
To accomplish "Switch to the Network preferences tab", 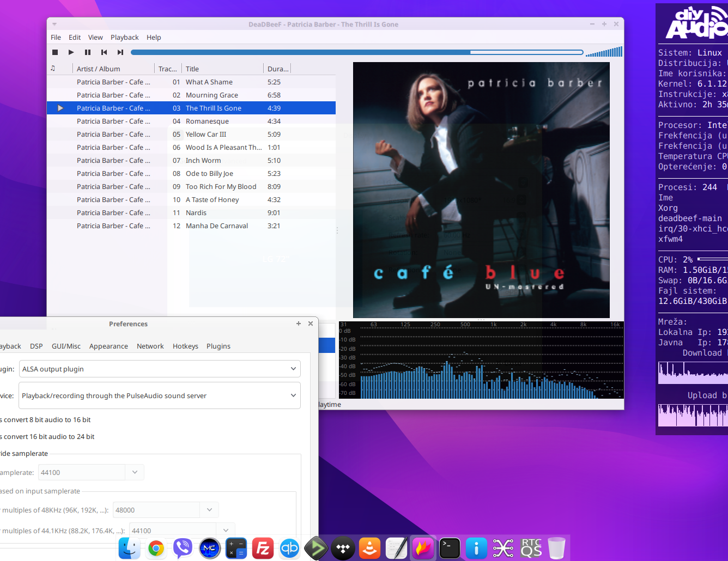I will point(150,346).
